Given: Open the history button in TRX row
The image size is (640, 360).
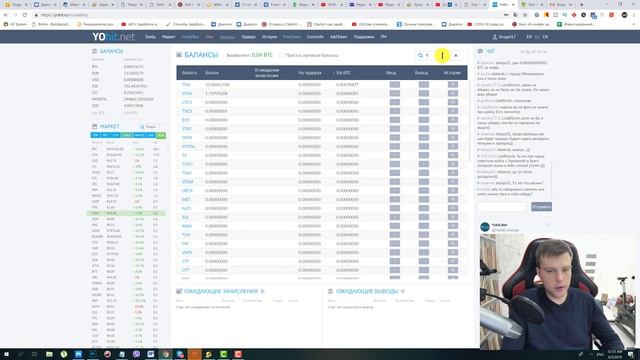Looking at the screenshot, I should point(453,84).
